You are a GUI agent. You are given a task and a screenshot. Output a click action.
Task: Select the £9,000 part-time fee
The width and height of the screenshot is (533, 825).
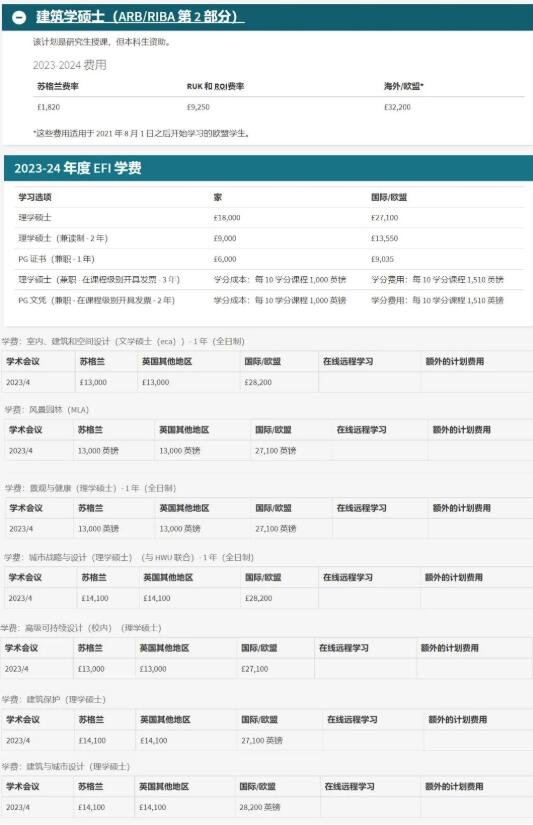coord(225,238)
